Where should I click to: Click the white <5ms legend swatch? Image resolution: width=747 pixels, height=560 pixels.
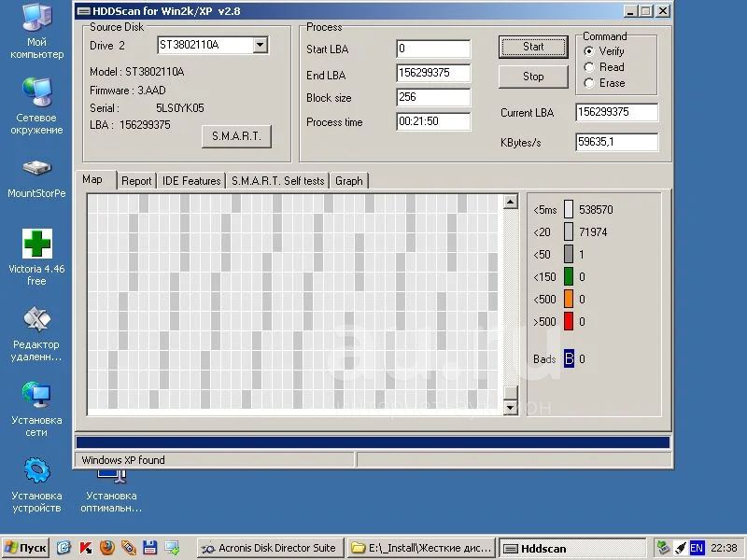pyautogui.click(x=569, y=209)
